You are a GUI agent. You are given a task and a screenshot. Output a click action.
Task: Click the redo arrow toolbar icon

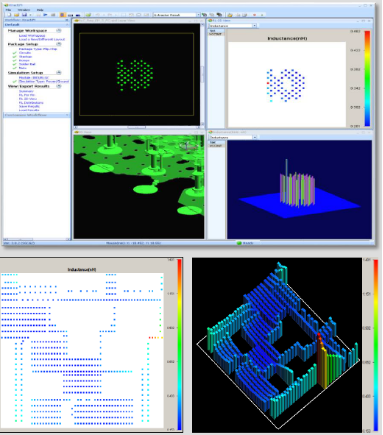click(x=110, y=15)
